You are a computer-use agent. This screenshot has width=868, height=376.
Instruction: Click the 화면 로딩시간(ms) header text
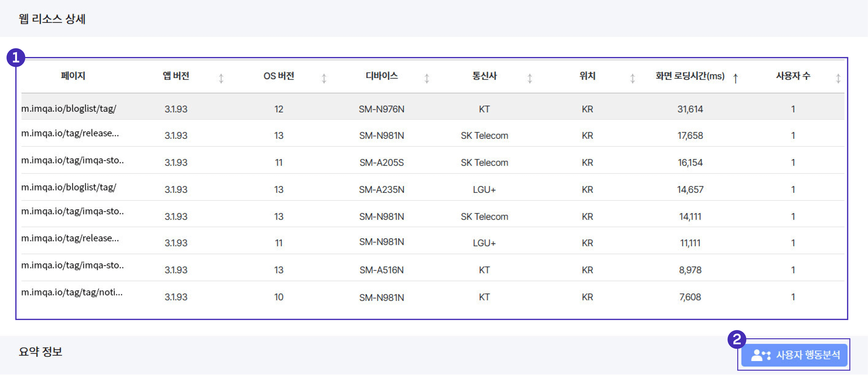tap(690, 76)
